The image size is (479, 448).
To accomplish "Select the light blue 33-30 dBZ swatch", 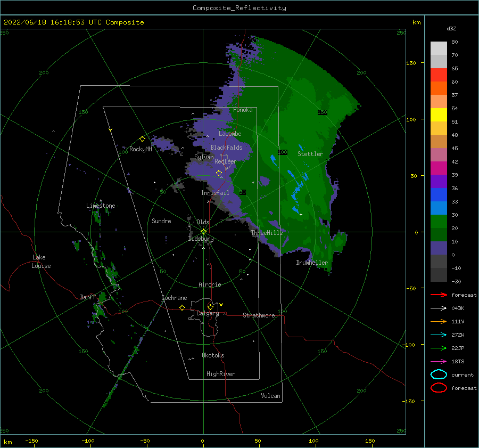I will (439, 208).
